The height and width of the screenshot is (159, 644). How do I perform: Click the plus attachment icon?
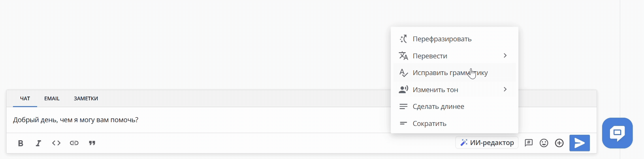click(x=559, y=143)
